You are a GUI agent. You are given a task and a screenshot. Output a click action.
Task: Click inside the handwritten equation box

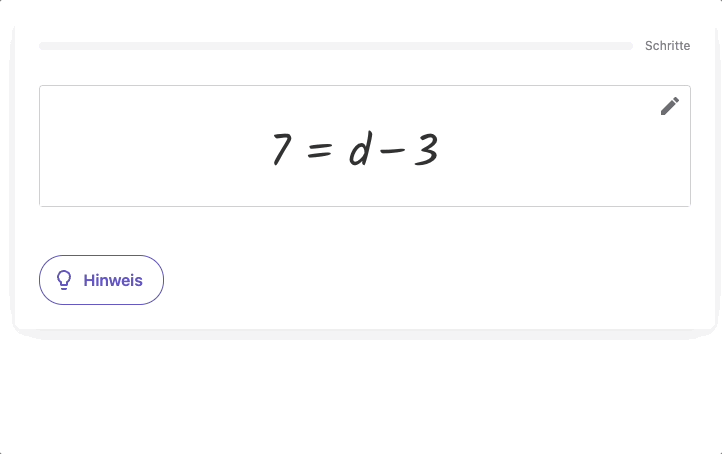[x=365, y=146]
